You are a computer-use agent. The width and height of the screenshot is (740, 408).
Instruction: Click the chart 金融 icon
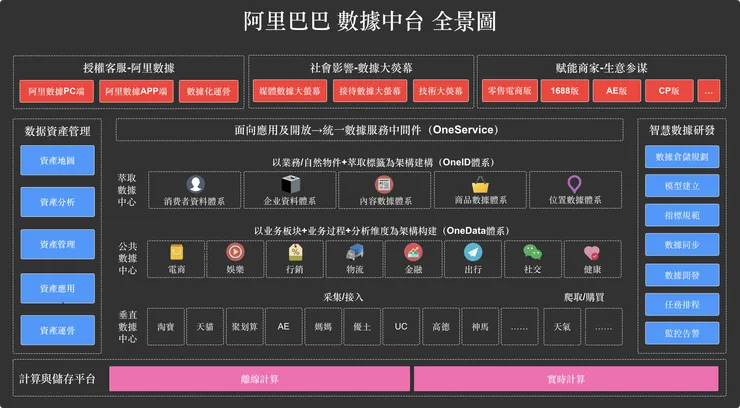click(x=413, y=252)
